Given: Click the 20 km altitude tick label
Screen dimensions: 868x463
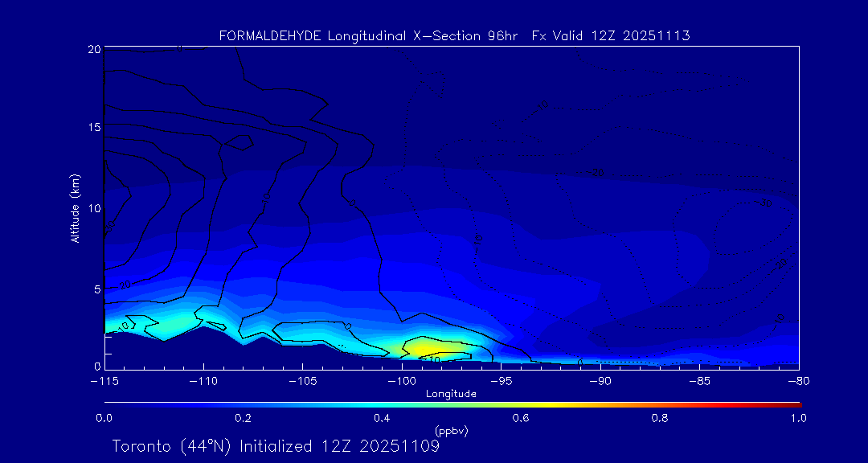Looking at the screenshot, I should pos(93,50).
